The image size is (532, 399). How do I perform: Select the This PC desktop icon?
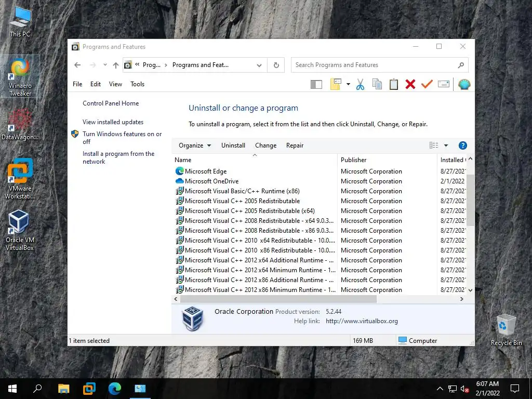pyautogui.click(x=20, y=22)
